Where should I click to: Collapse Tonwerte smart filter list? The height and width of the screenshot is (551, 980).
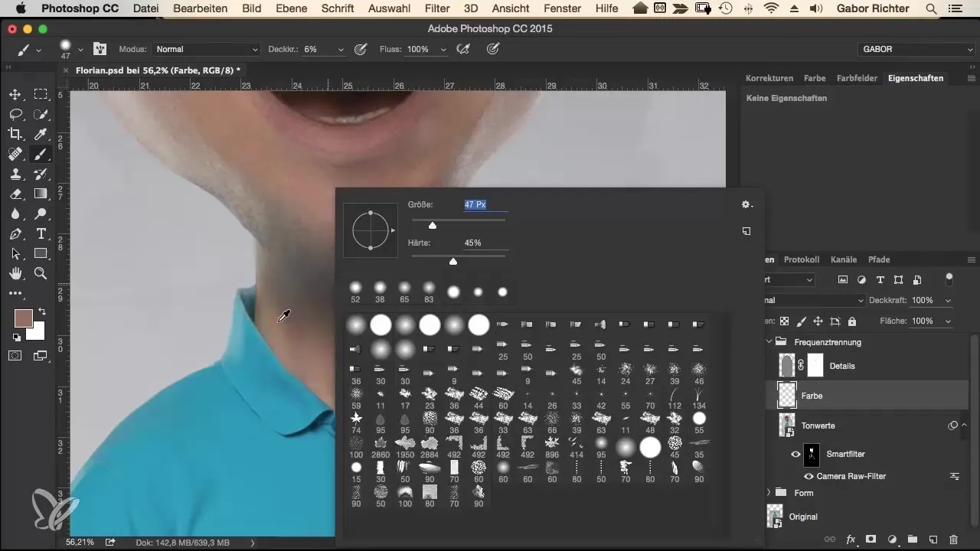[x=965, y=425]
